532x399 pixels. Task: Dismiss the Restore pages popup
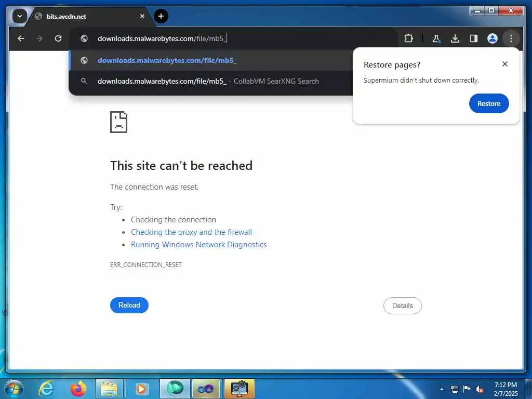505,64
